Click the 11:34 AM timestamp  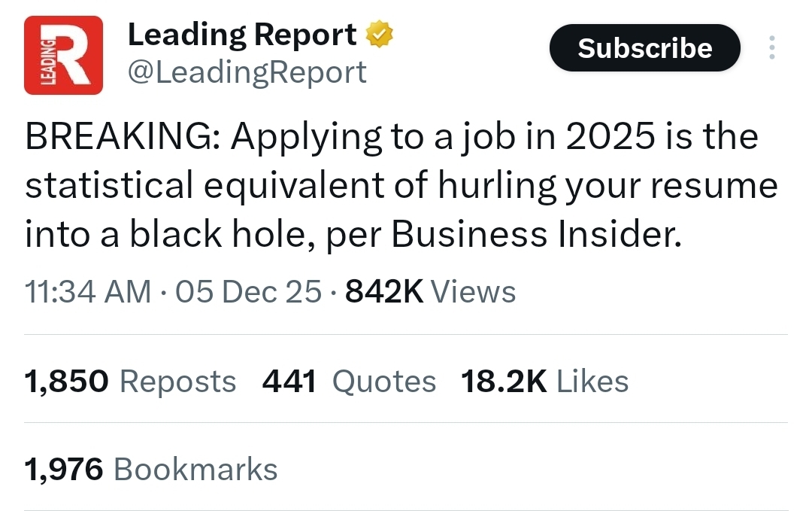88,291
